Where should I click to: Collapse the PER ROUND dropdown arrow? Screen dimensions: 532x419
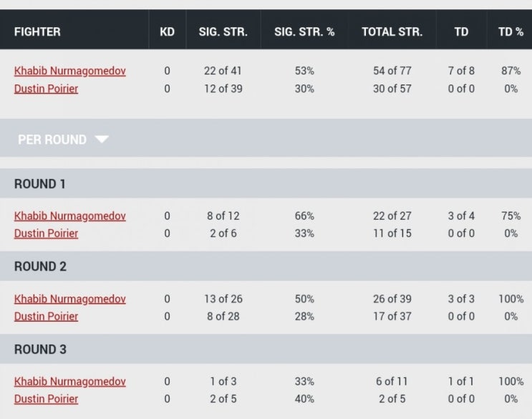click(x=102, y=140)
